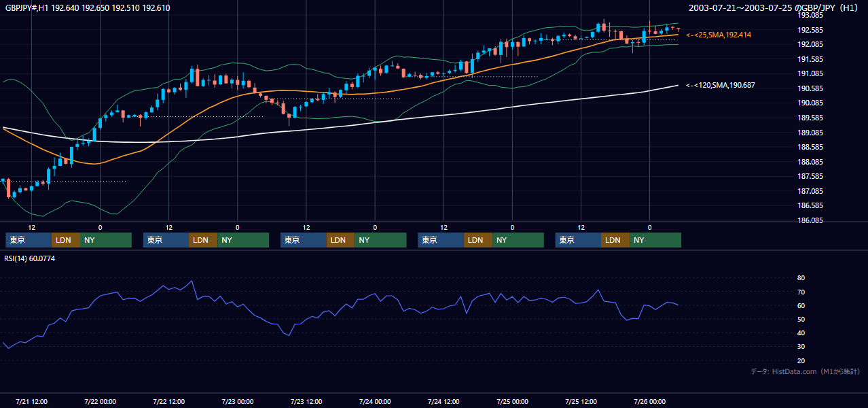Select the 120 SMA label 190.687

(x=721, y=85)
